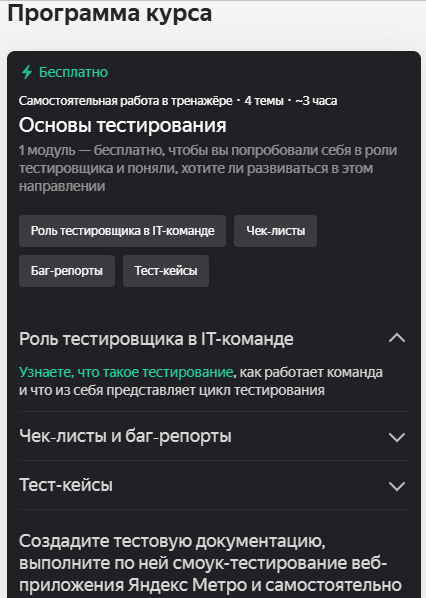Click the 'Роль тестировщика в IT-команде' accordion title

point(156,339)
